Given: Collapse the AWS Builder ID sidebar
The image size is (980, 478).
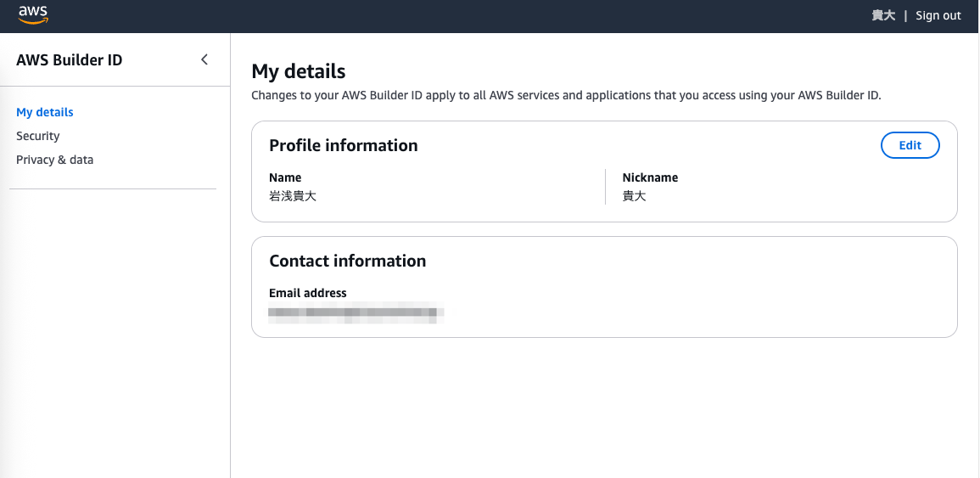Looking at the screenshot, I should coord(204,59).
